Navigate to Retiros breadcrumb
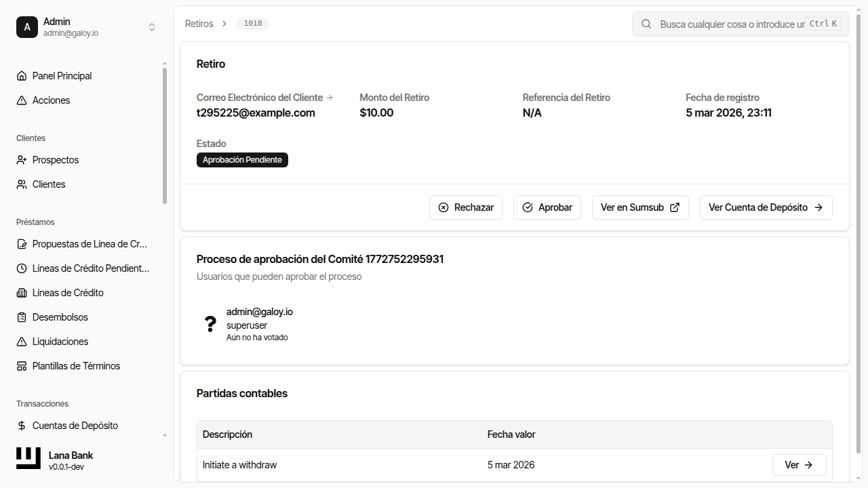This screenshot has width=868, height=488. coord(199,24)
